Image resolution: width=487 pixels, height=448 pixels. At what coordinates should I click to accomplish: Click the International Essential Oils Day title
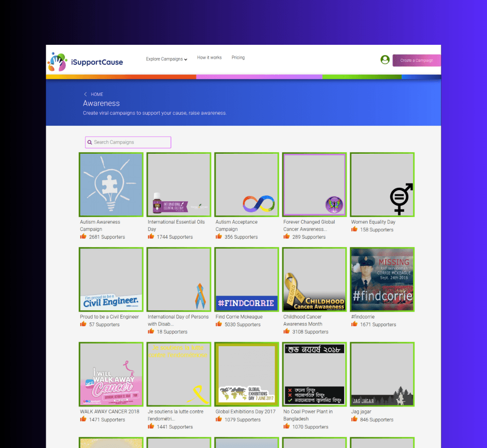tap(176, 225)
